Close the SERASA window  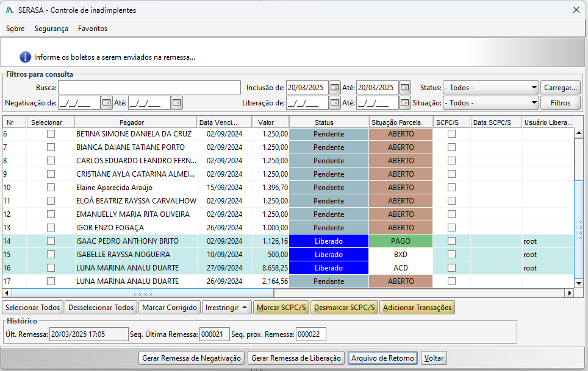click(x=576, y=10)
